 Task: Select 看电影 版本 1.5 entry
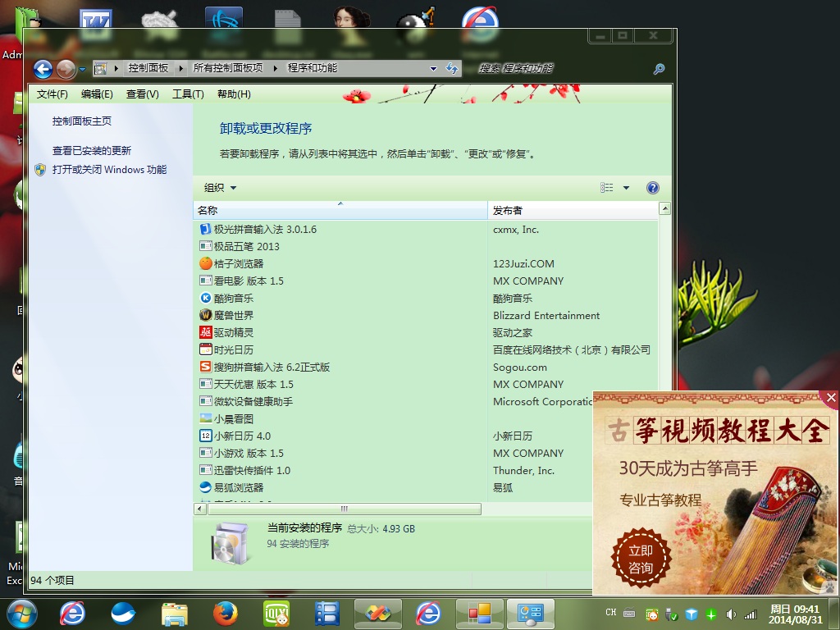tap(249, 281)
